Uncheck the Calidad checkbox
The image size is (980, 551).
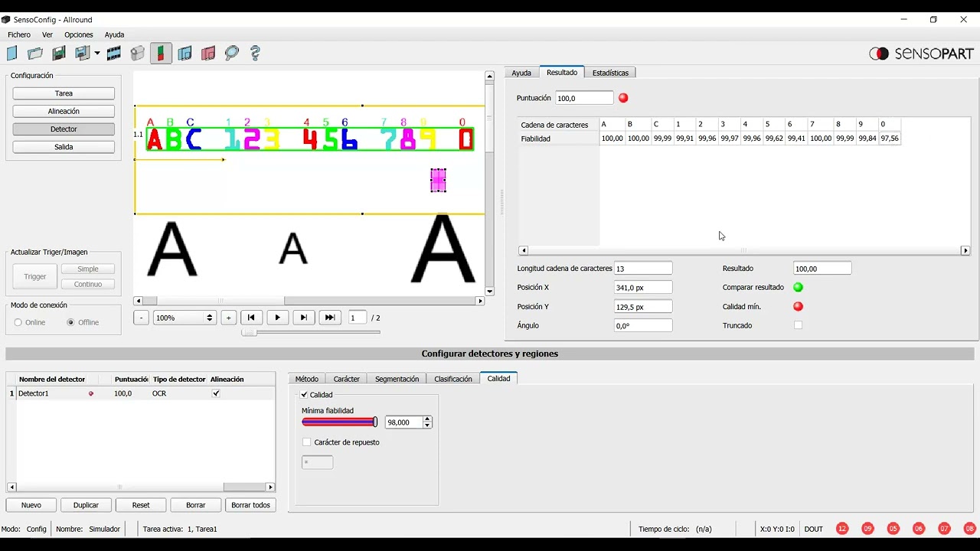point(304,395)
